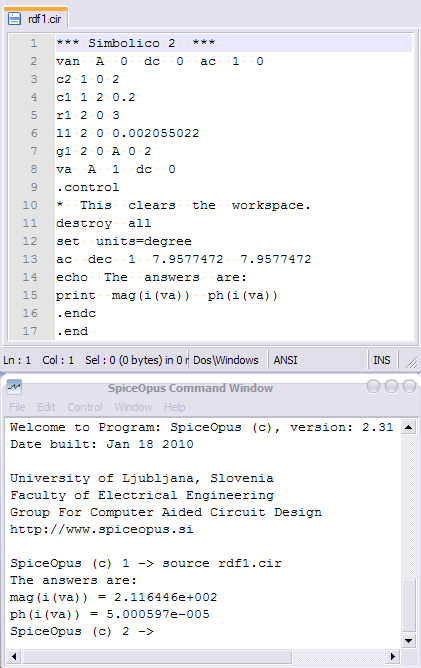Screen dimensions: 421x668
Task: Click the 'c1 1 2 0.2' line
Action: [95, 97]
